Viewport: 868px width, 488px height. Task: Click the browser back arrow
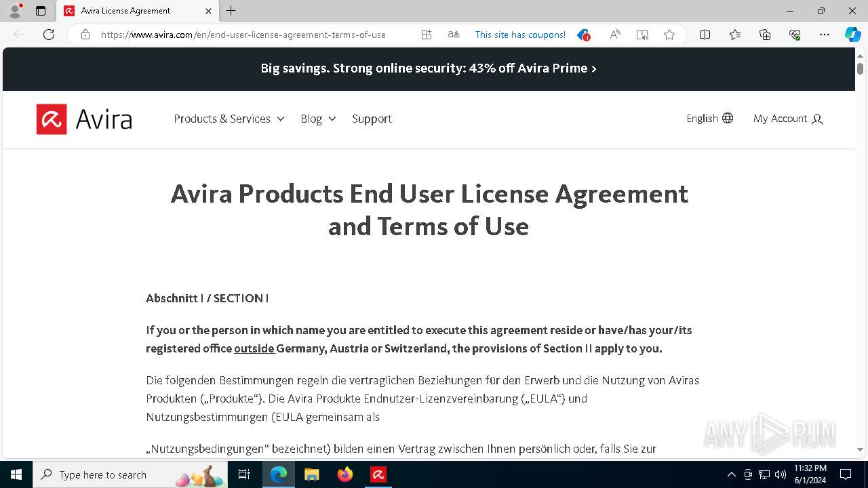[19, 35]
